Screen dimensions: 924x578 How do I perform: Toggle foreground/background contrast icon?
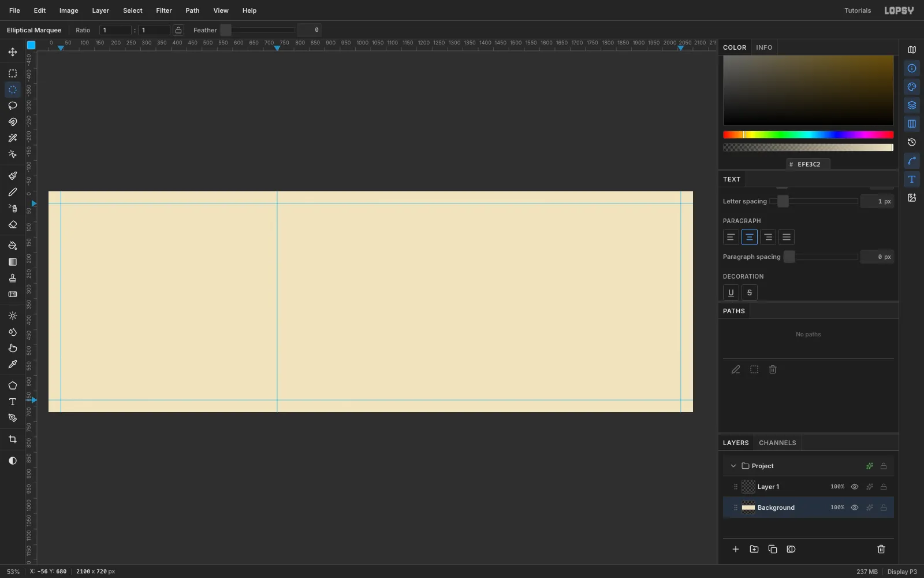[12, 461]
